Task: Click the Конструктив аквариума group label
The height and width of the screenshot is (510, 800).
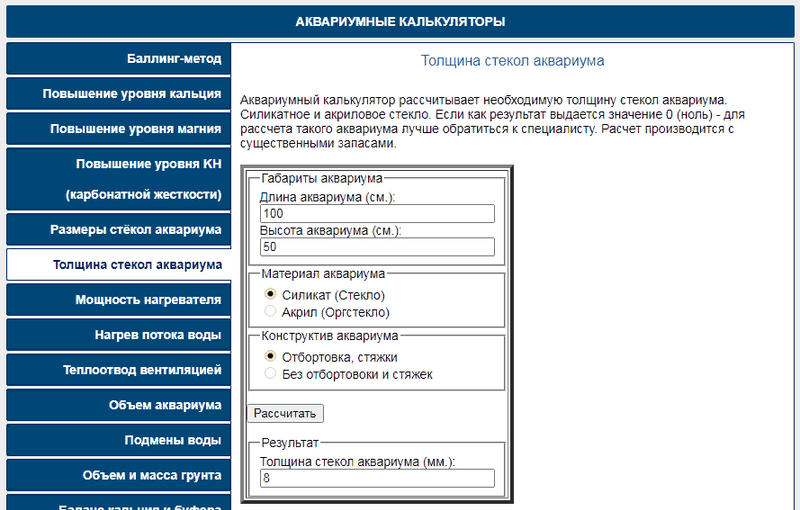Action: pos(330,336)
